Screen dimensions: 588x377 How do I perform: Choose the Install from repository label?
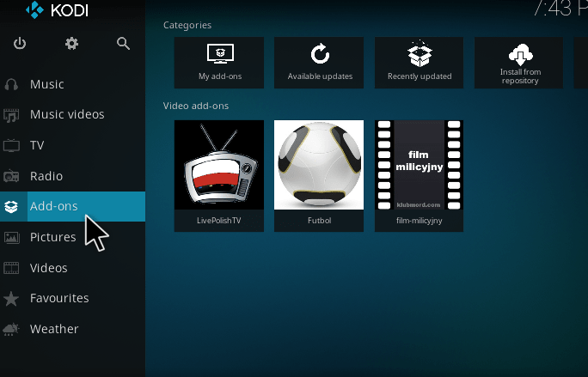(520, 76)
